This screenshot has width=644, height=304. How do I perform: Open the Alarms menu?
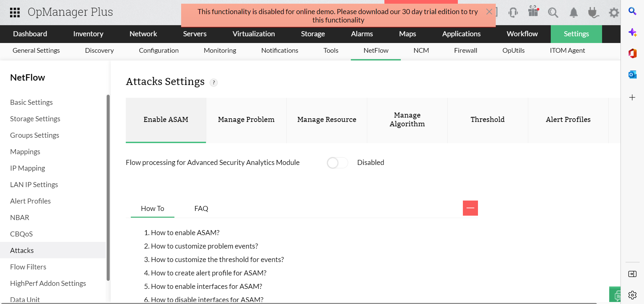click(x=362, y=34)
